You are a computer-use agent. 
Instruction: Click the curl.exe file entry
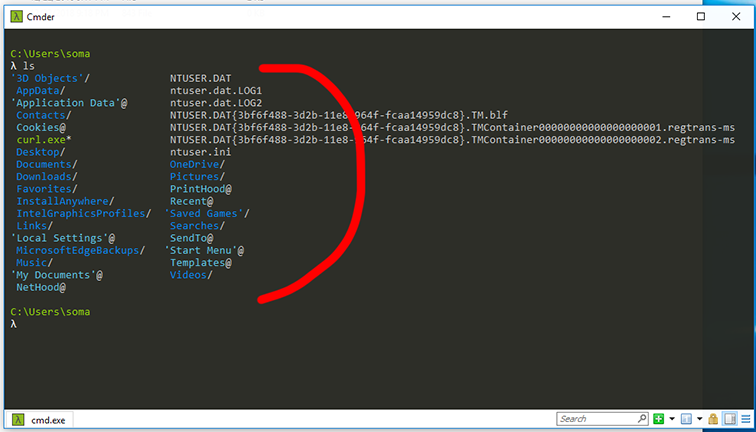pos(44,140)
